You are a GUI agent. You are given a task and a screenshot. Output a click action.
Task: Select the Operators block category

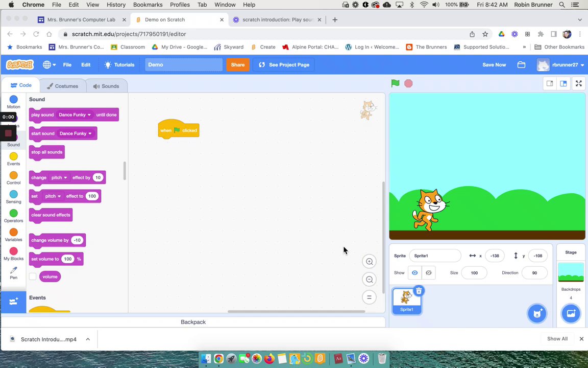(x=13, y=216)
